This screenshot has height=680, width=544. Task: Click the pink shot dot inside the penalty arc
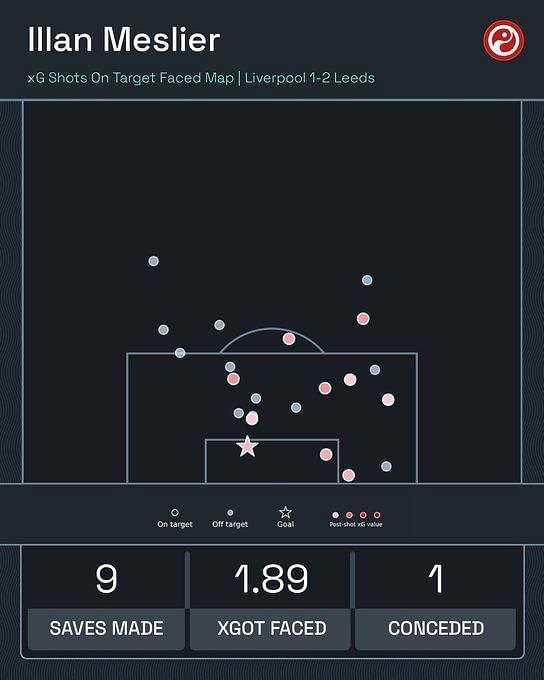[289, 339]
